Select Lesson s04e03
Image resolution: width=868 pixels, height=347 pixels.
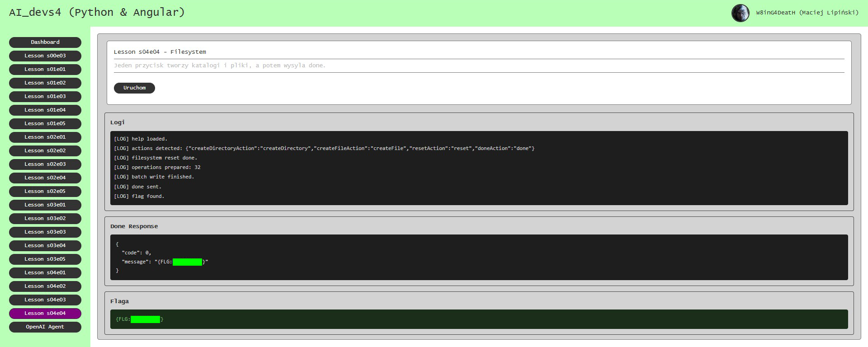(45, 300)
